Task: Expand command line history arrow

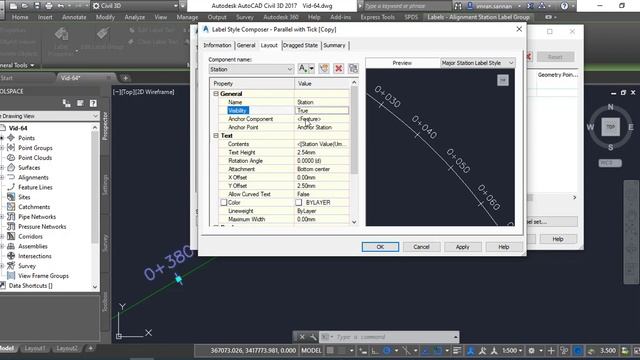Action: (x=455, y=337)
